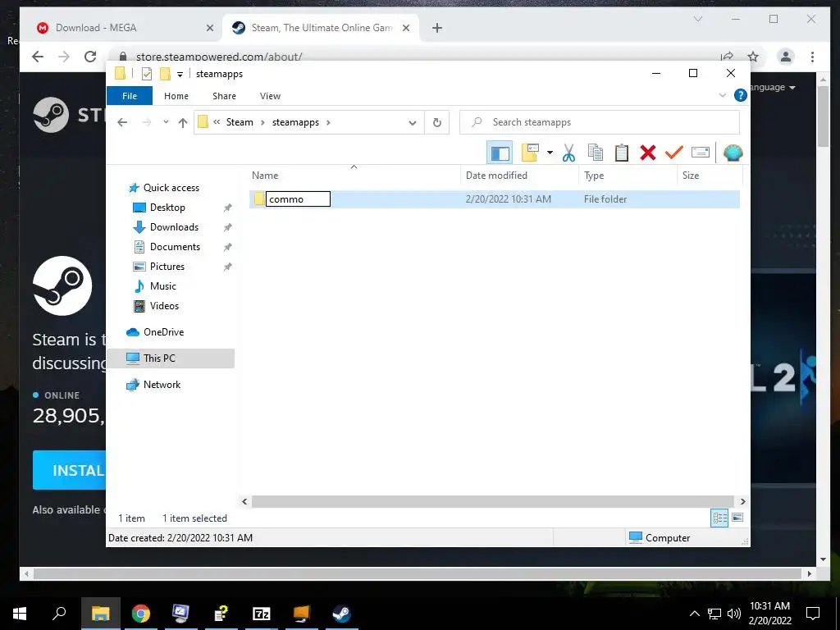Screen dimensions: 840x630
Task: Click Steam in the address breadcrumb
Action: click(x=240, y=122)
